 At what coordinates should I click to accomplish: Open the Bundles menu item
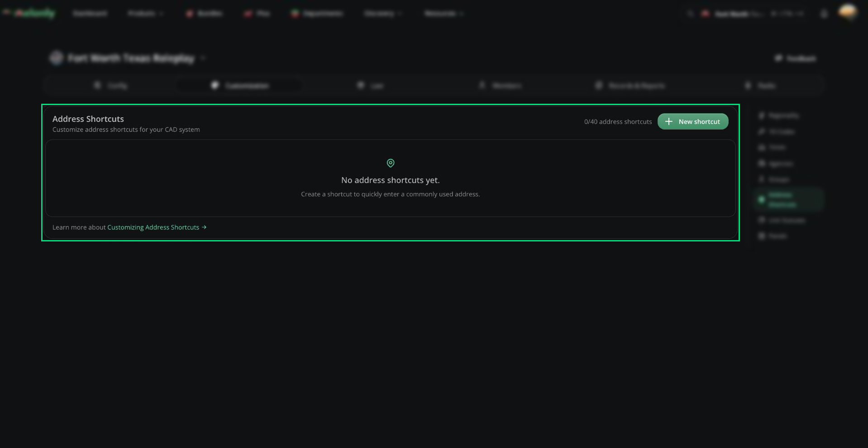(204, 14)
